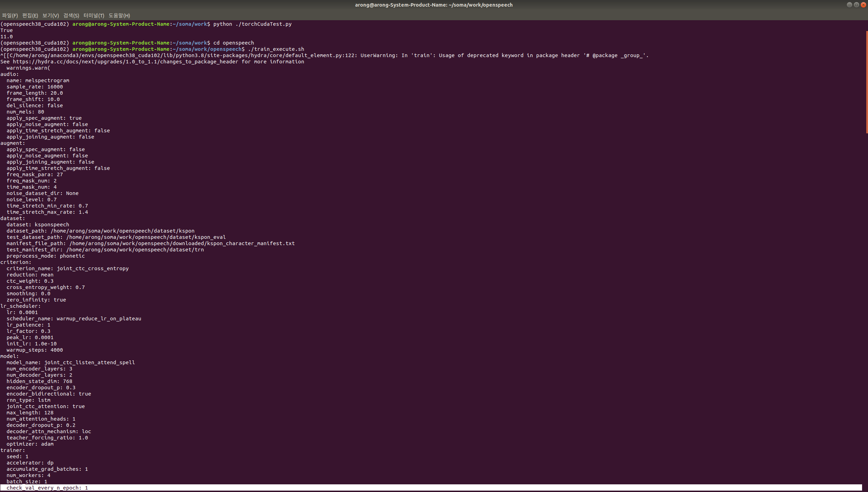This screenshot has height=492, width=868.
Task: Click the scheduler_name warmup_reduce_lr_on_plateau line
Action: tap(74, 319)
